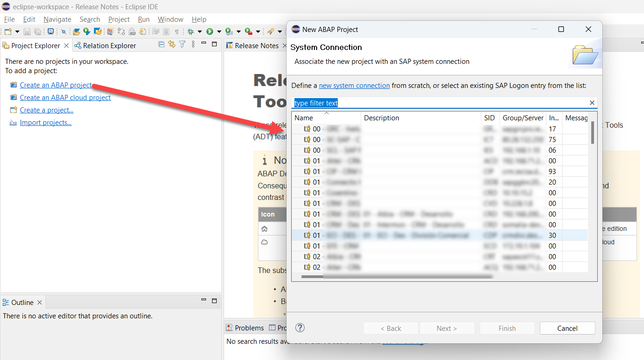Open the Project Explorer filter icon
The image size is (644, 360).
click(x=182, y=44)
